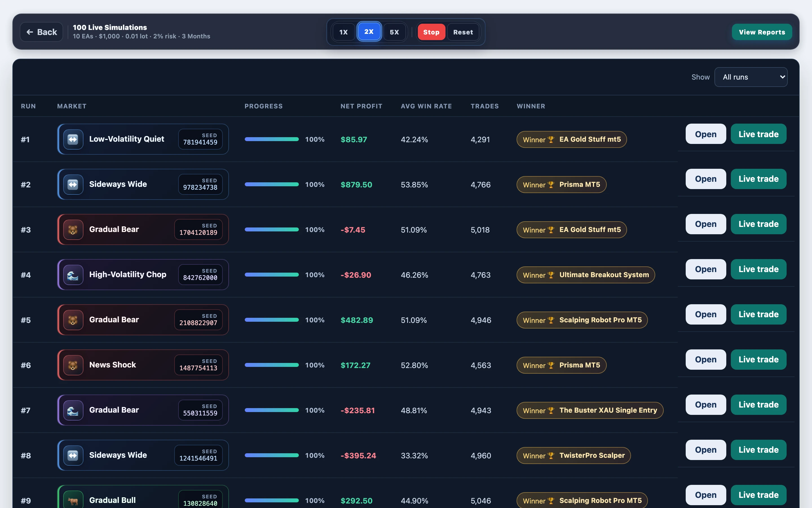This screenshot has height=508, width=812.
Task: Open run #9 Gradual Bull
Action: [x=706, y=495]
